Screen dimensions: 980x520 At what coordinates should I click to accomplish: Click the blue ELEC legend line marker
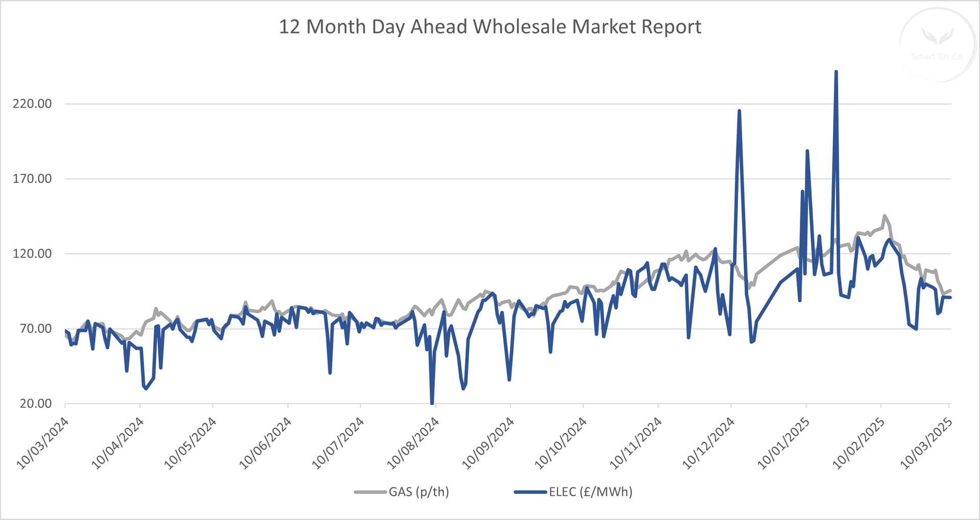pyautogui.click(x=530, y=492)
